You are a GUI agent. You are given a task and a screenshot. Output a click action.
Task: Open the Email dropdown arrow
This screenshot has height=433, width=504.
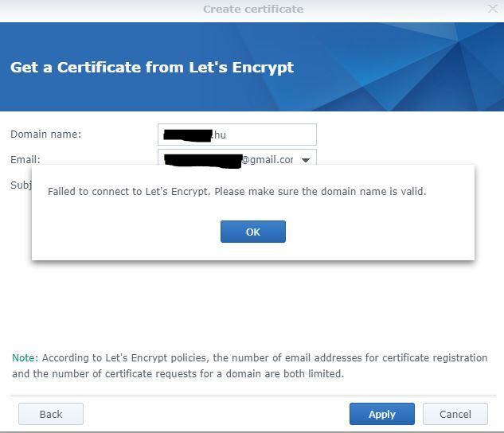point(306,160)
